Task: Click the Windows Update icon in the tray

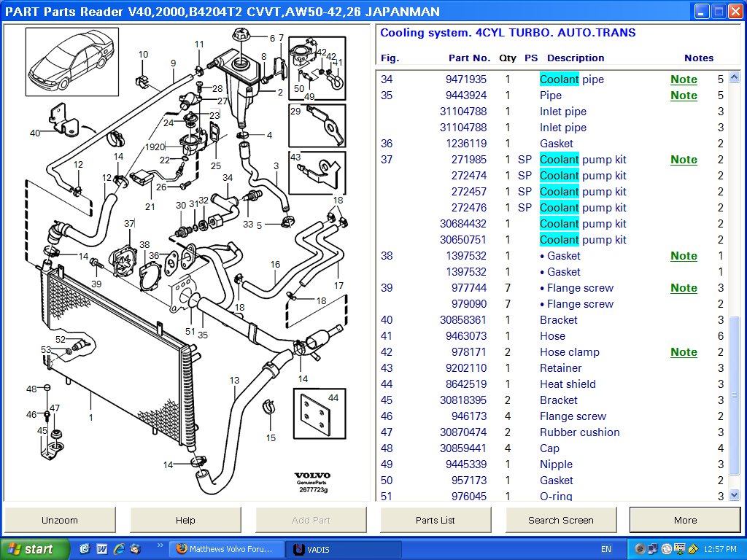Action: point(666,548)
